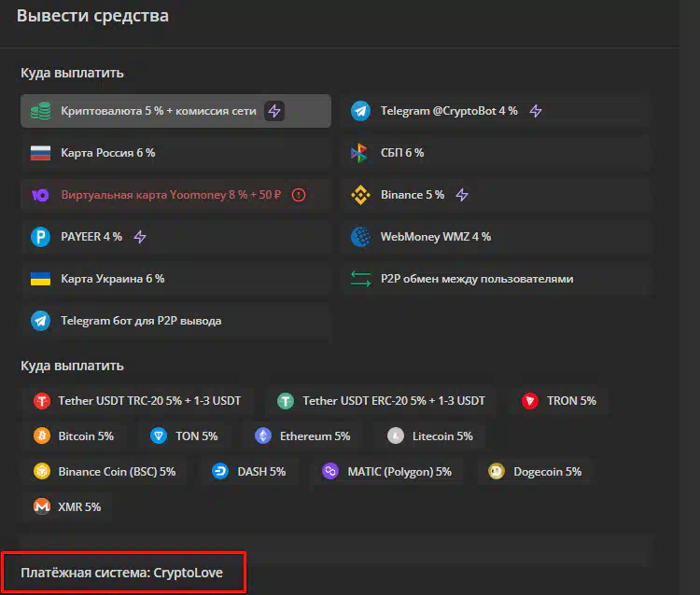
Task: Choose WebMoney WMZ 4 % option
Action: 497,237
